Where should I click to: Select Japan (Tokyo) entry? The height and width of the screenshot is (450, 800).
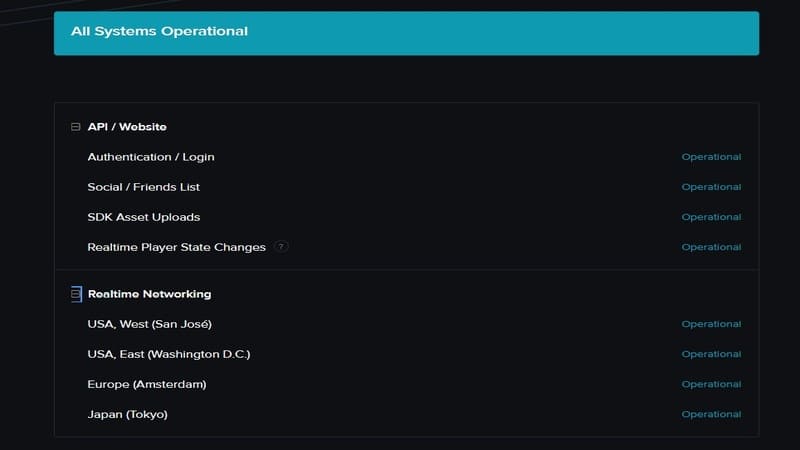(128, 414)
